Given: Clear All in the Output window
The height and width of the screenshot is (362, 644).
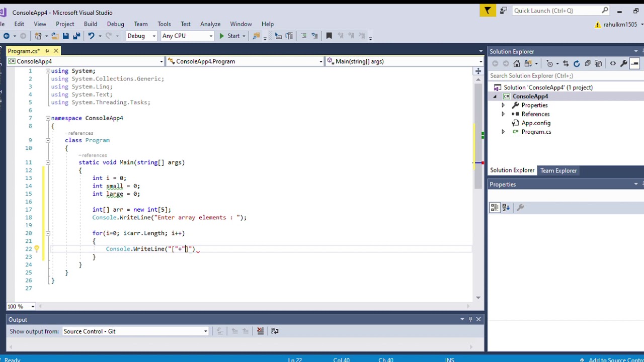Looking at the screenshot, I should coord(260,331).
